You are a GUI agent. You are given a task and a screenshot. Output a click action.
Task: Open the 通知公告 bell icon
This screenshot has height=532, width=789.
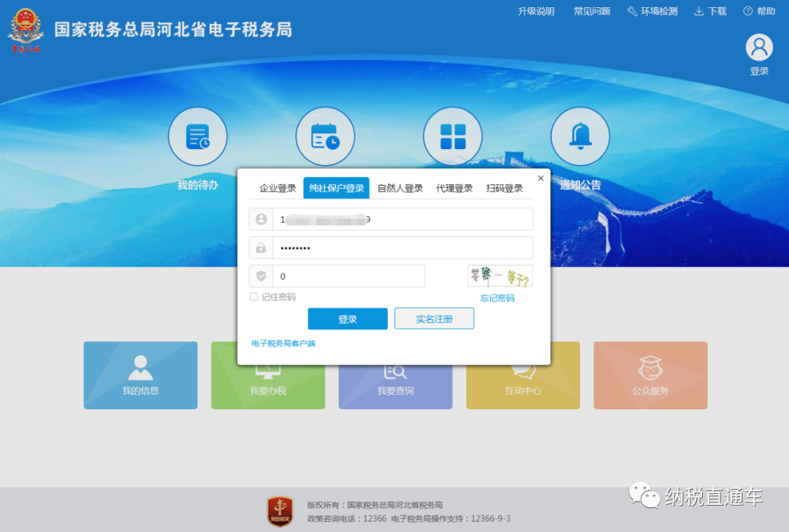(x=580, y=137)
